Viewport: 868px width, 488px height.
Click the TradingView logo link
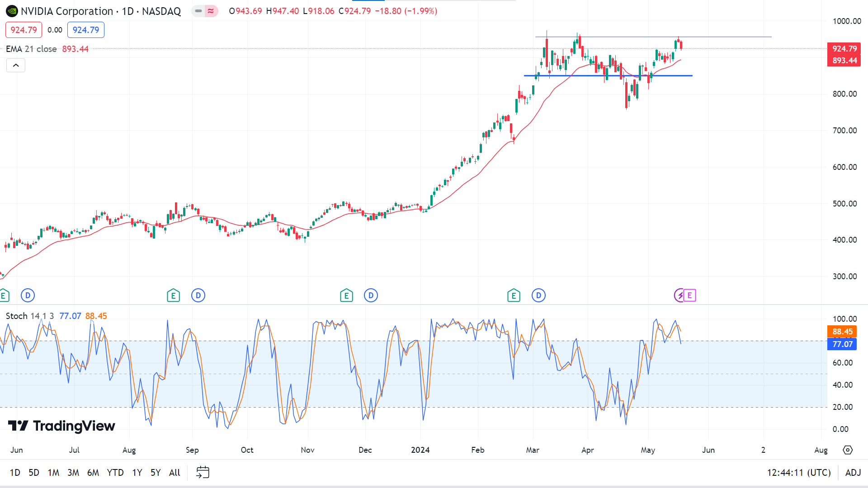coord(62,426)
